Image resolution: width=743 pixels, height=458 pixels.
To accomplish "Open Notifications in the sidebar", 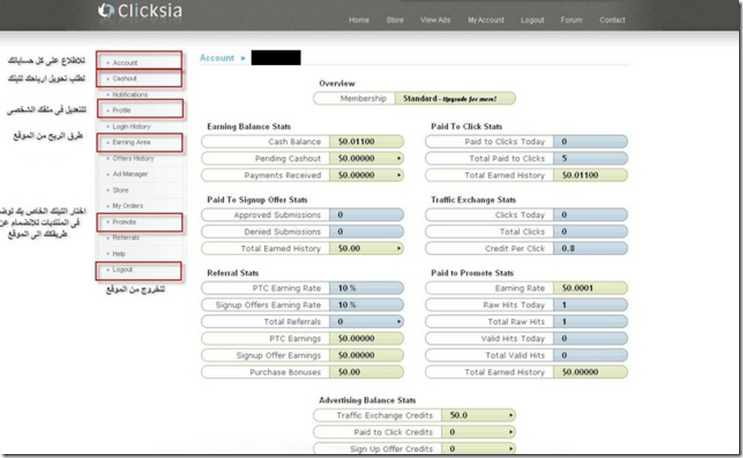I will coord(130,95).
